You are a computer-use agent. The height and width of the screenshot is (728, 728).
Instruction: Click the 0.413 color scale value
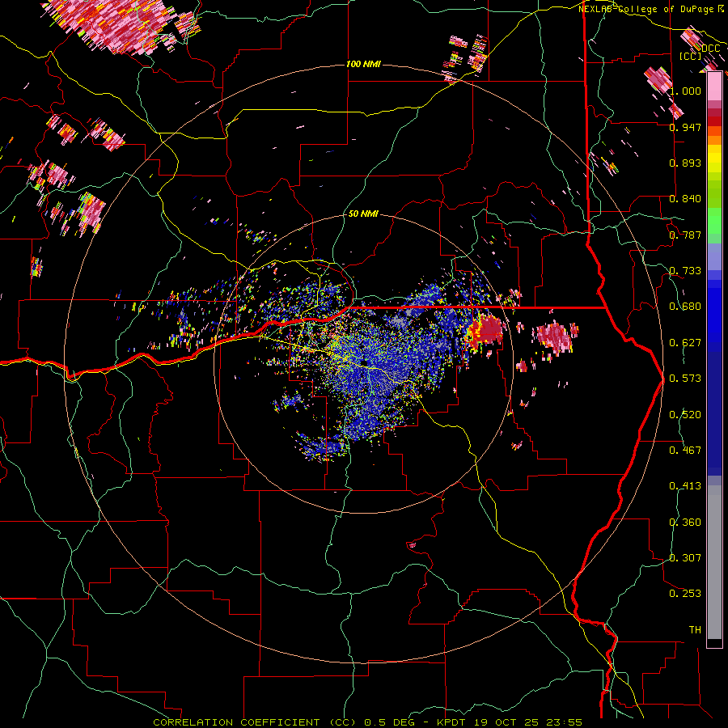click(x=685, y=486)
